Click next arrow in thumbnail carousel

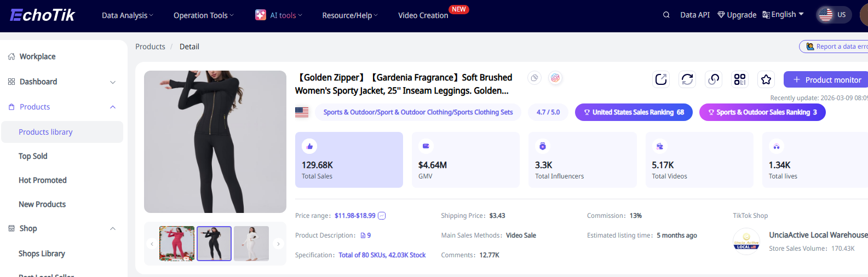(278, 244)
